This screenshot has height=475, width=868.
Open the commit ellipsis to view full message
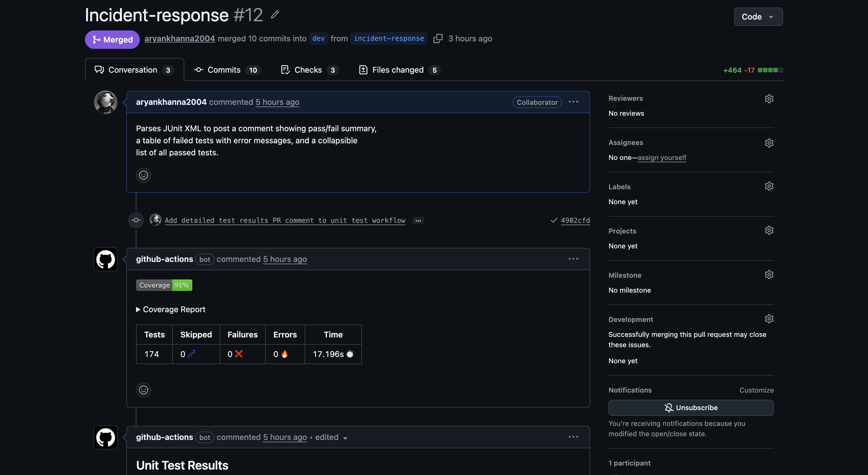click(x=418, y=221)
